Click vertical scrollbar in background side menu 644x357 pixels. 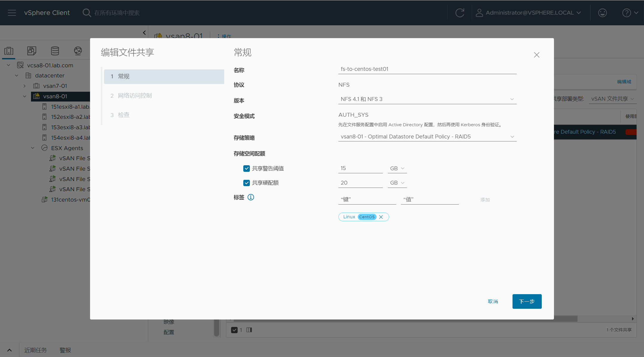[x=216, y=328]
